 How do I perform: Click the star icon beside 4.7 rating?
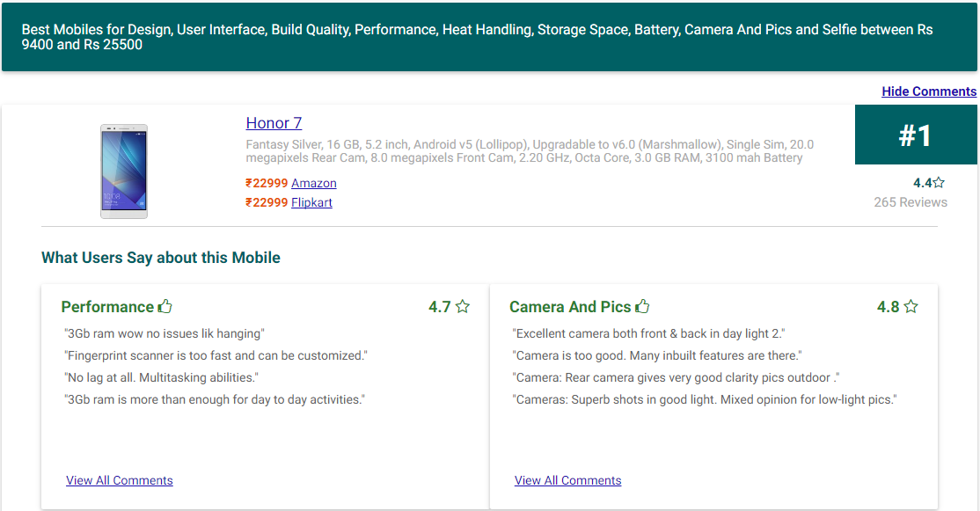click(x=463, y=307)
